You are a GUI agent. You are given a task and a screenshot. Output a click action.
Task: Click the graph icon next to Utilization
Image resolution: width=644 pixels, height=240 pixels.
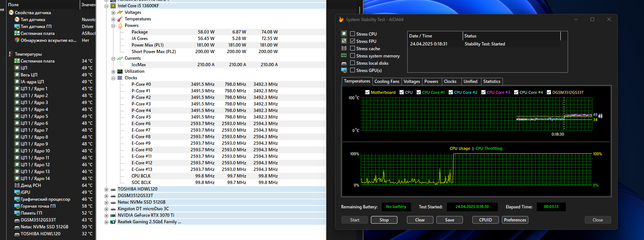click(120, 71)
